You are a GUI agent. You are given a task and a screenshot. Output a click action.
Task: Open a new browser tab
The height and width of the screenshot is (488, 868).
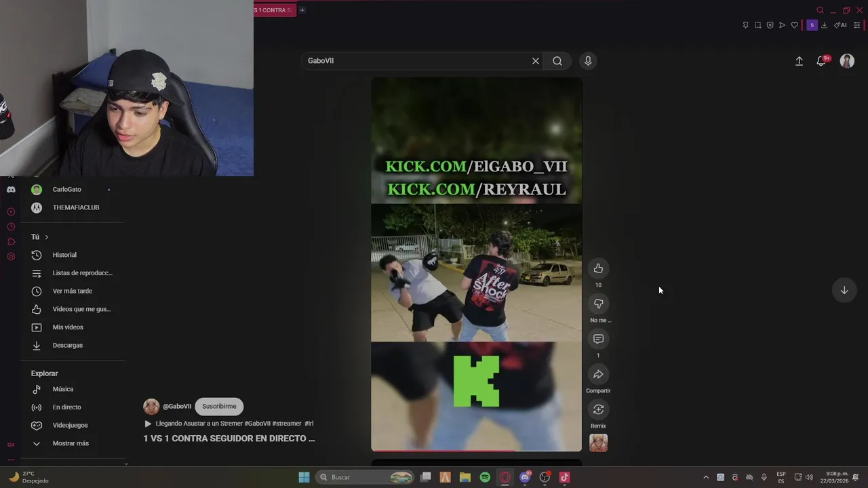click(302, 10)
